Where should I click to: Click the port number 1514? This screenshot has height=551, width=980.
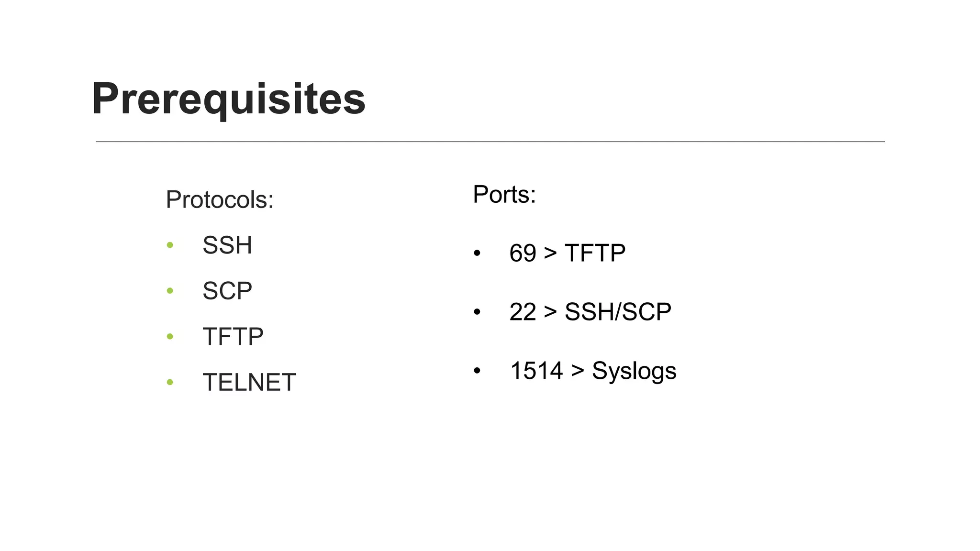click(x=536, y=371)
